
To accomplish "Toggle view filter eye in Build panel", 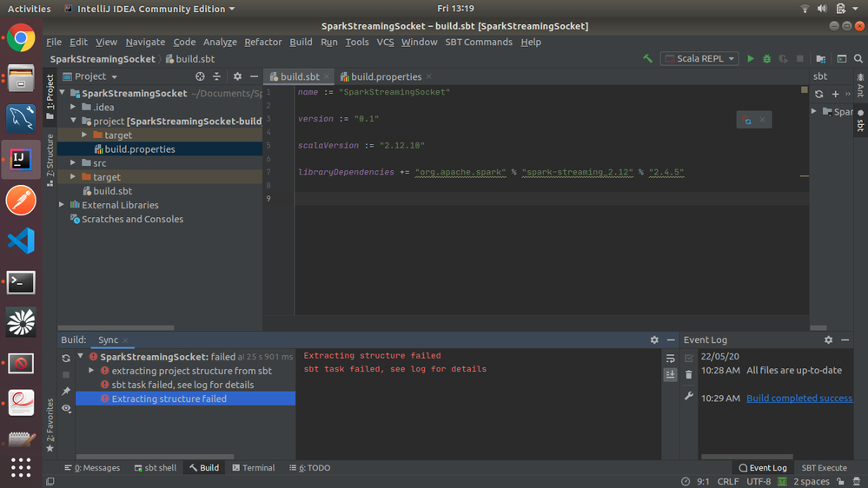I will pyautogui.click(x=66, y=408).
